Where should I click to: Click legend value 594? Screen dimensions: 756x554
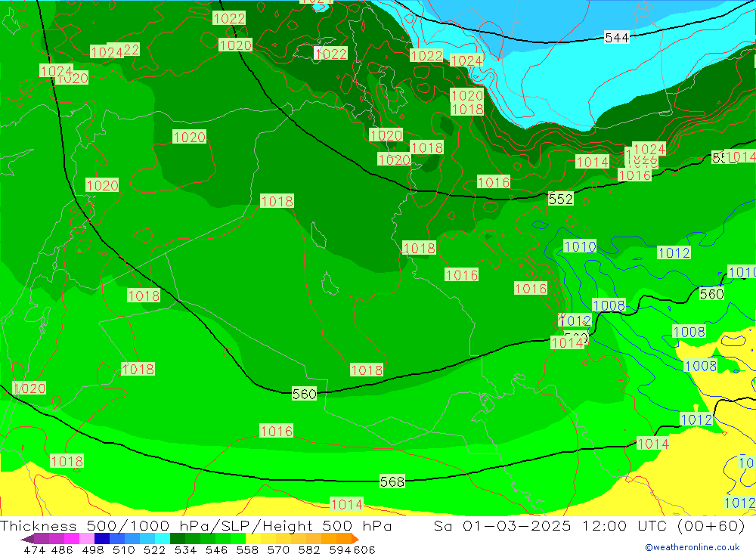(x=340, y=549)
